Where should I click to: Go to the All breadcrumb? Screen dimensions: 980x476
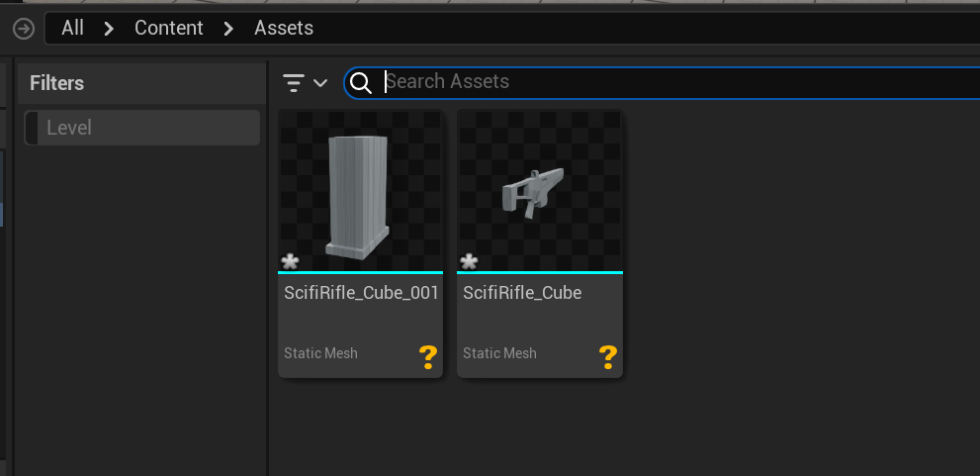pyautogui.click(x=72, y=28)
